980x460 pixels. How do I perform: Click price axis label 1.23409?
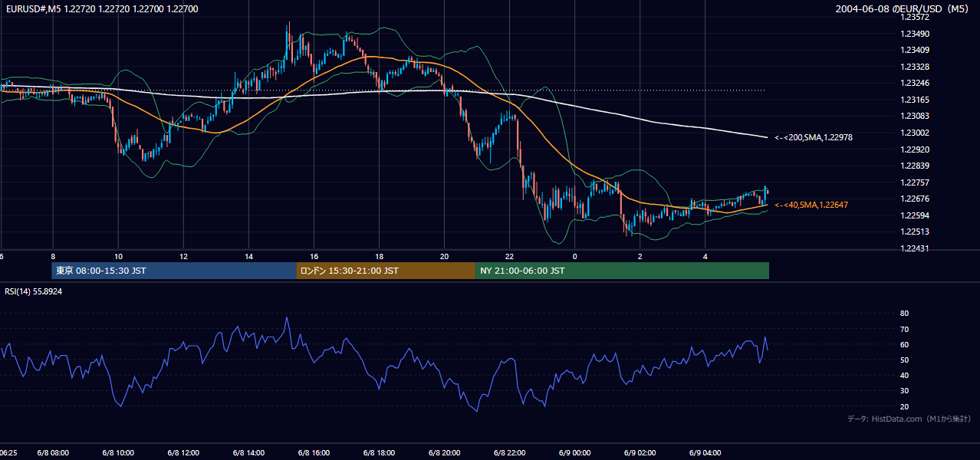[915, 51]
